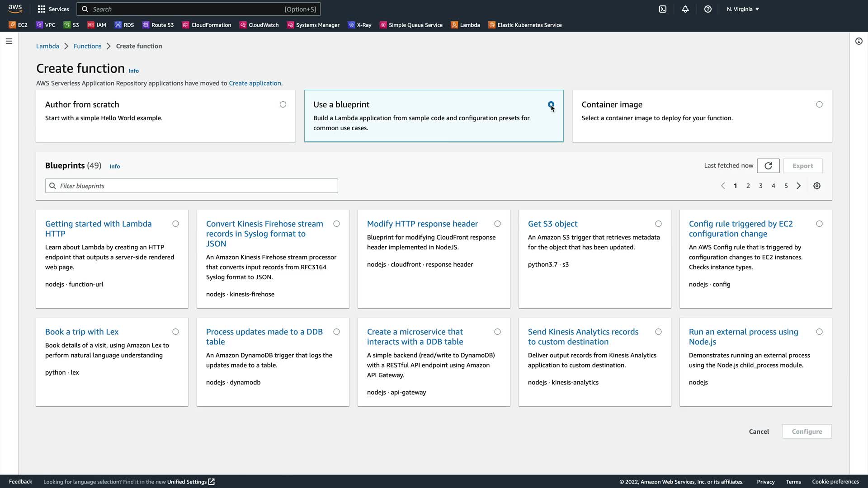Open blueprint preferences gear icon

pyautogui.click(x=817, y=186)
